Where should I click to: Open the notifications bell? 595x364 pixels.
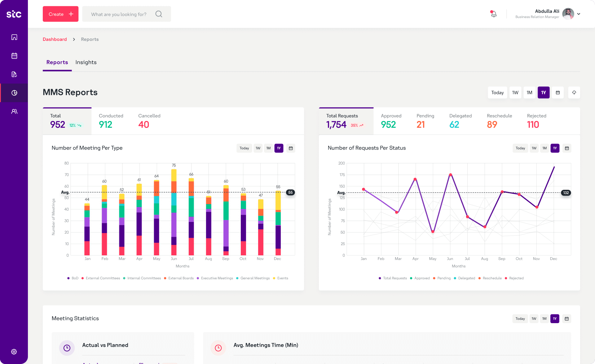tap(494, 14)
